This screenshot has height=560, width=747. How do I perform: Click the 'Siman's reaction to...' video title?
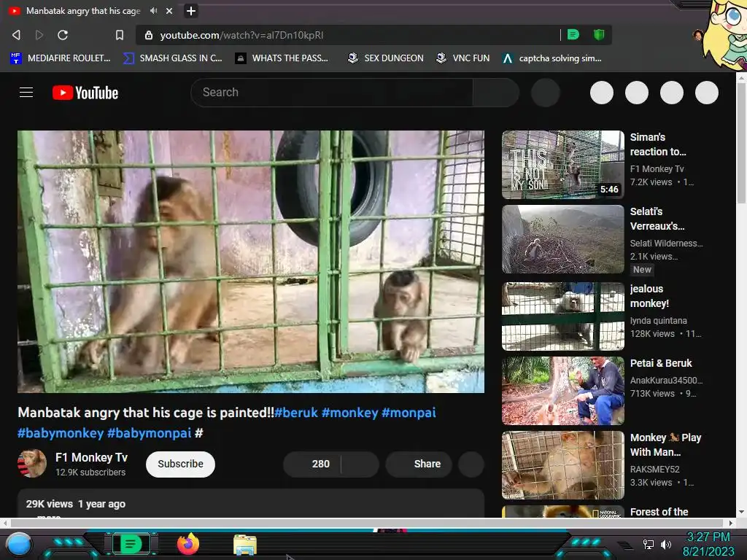[x=658, y=144]
